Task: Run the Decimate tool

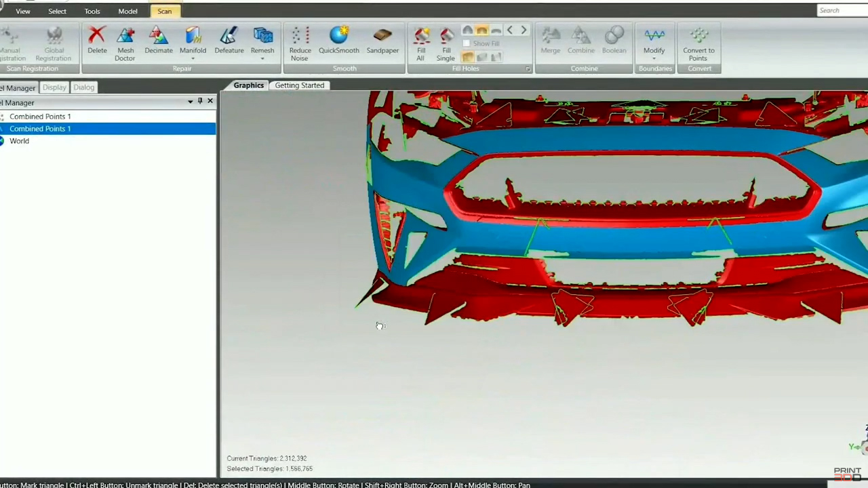Action: pos(158,41)
